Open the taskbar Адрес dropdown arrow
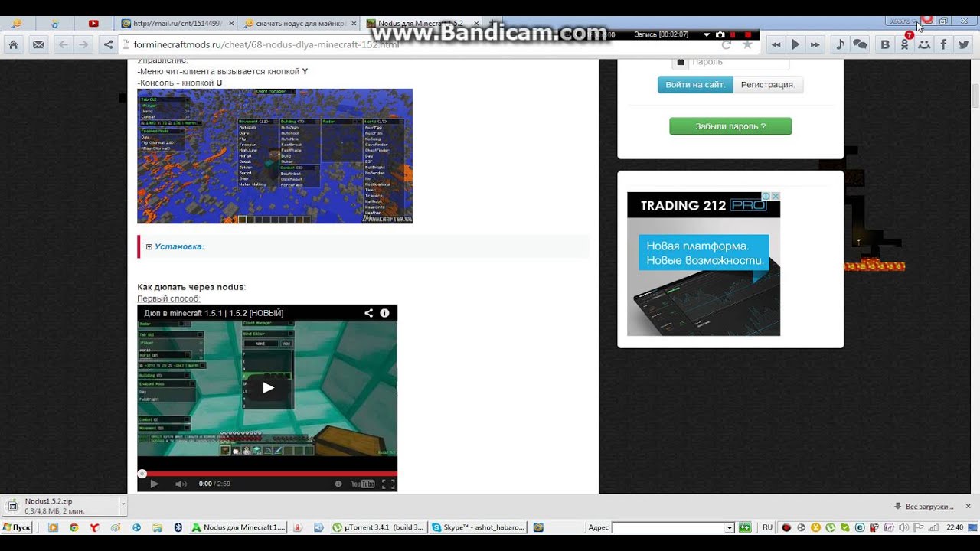The image size is (980, 551). pyautogui.click(x=730, y=527)
